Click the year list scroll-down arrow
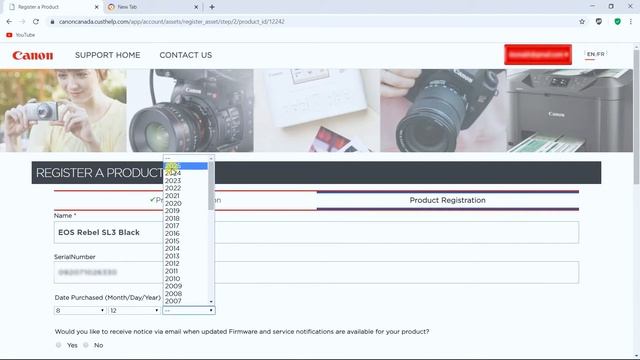This screenshot has height=360, width=640. point(211,302)
